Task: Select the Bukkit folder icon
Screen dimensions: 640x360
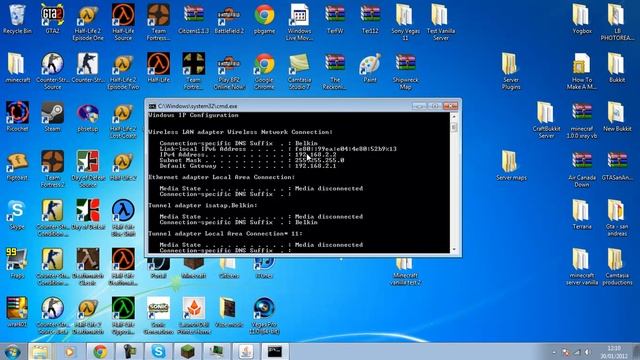Action: point(617,68)
